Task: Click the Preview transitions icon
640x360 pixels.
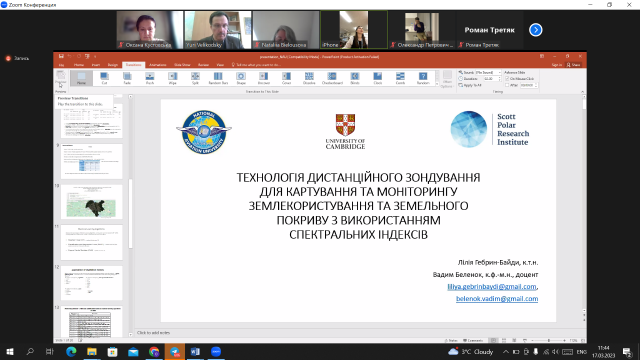Action: pos(61,79)
